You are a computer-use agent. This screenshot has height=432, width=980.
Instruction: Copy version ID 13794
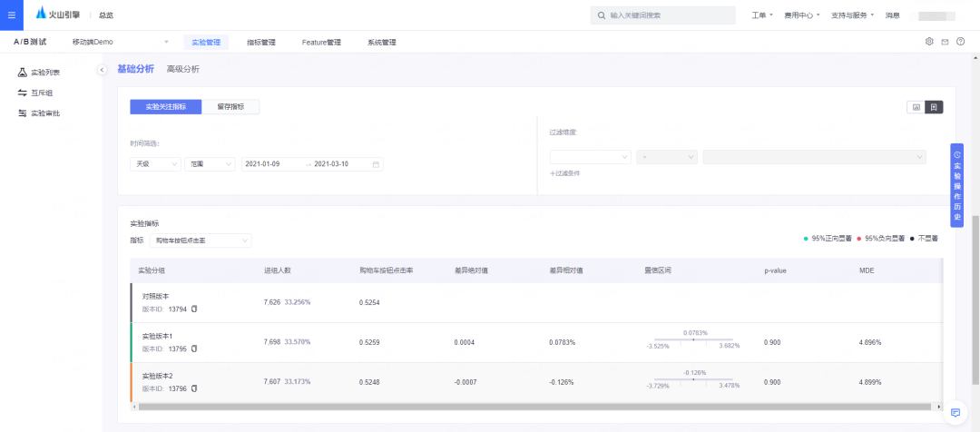click(x=194, y=309)
